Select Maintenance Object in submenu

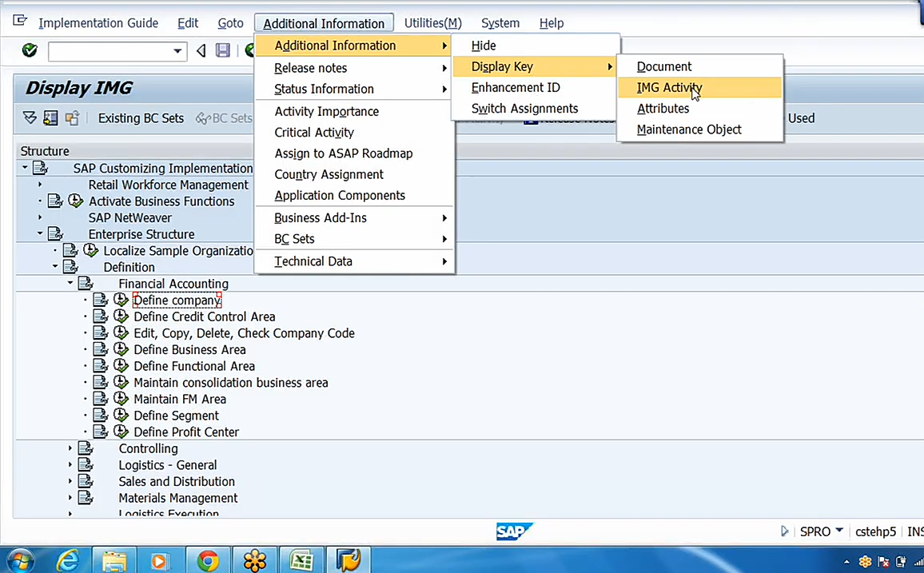click(700, 129)
